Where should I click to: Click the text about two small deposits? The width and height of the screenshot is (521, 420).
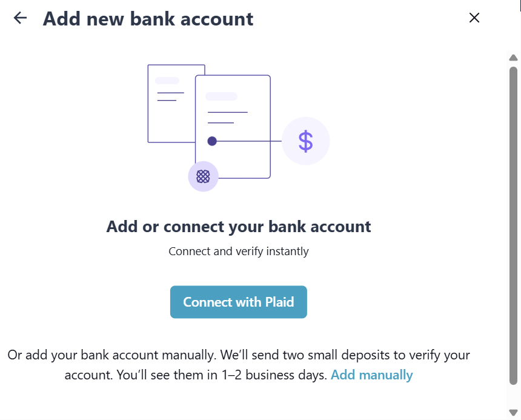pyautogui.click(x=239, y=355)
